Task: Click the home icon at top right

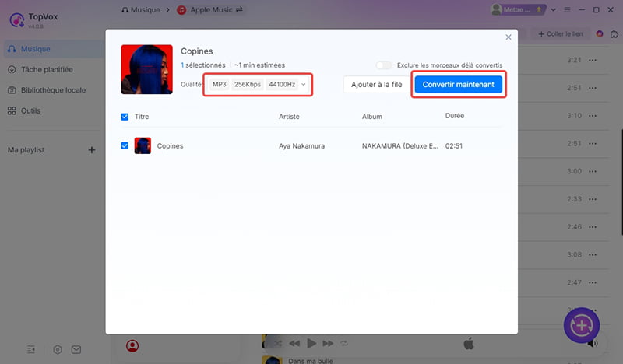Action: (x=614, y=34)
